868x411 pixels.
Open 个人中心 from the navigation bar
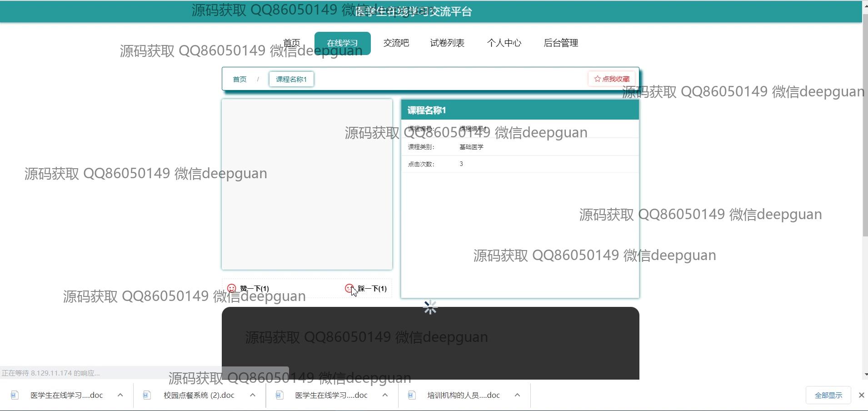pyautogui.click(x=504, y=43)
